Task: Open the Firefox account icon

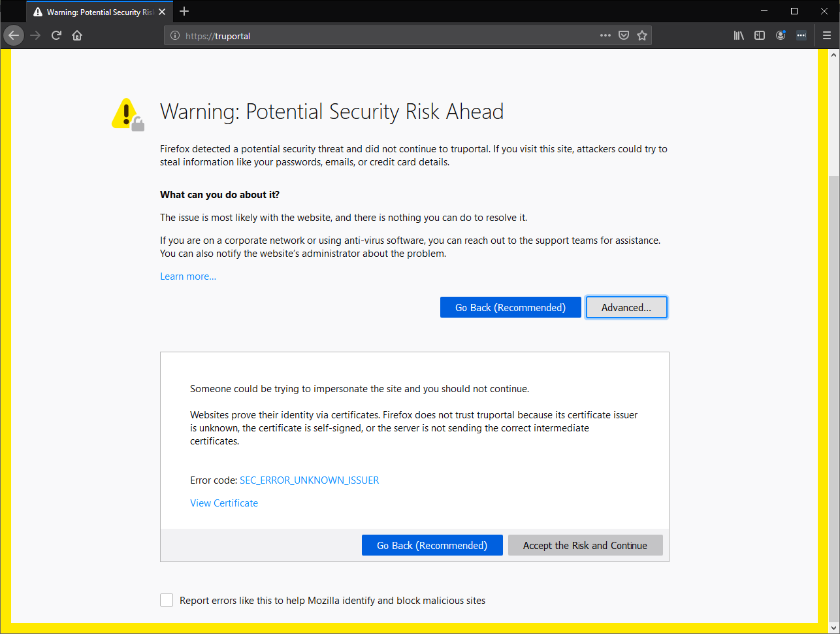Action: click(781, 35)
